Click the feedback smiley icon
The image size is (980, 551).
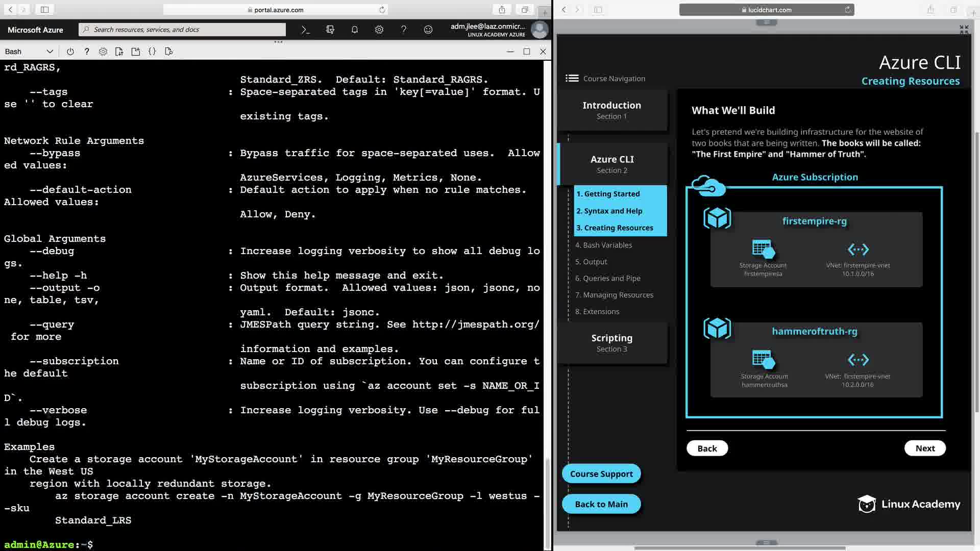(x=428, y=30)
